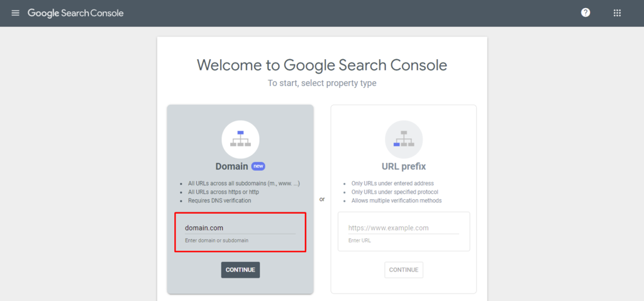Screen dimensions: 644x301
Task: Open the help question mark icon
Action: point(586,13)
